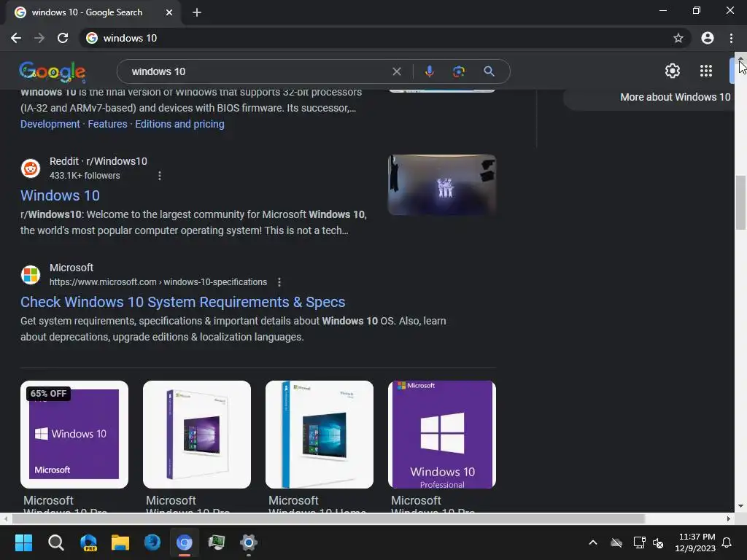
Task: Click the scroll down arrow
Action: tap(740, 506)
